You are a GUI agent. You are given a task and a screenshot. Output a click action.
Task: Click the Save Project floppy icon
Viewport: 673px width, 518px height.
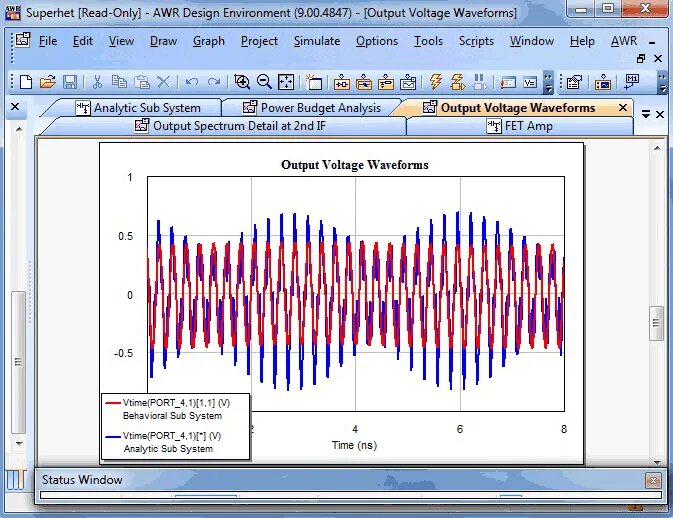click(70, 82)
